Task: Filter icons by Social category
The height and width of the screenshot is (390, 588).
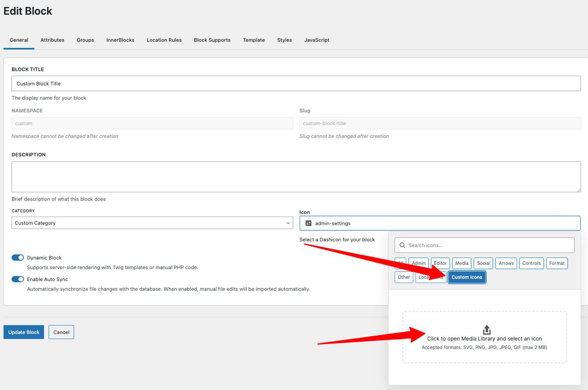Action: coord(483,263)
